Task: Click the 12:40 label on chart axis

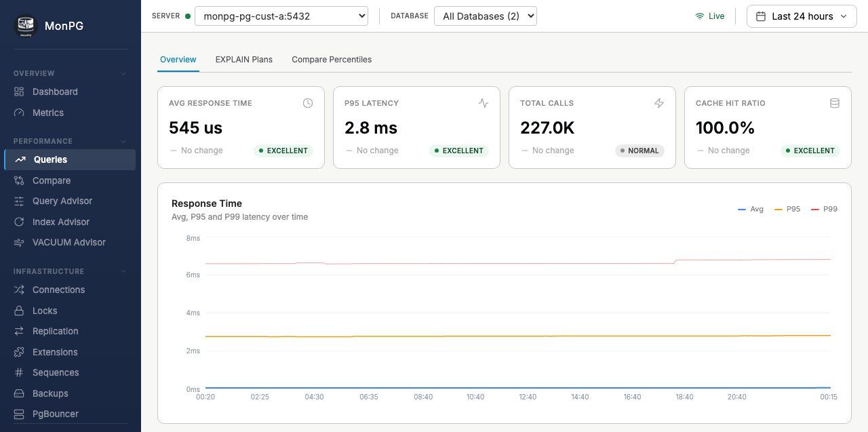Action: (x=528, y=397)
